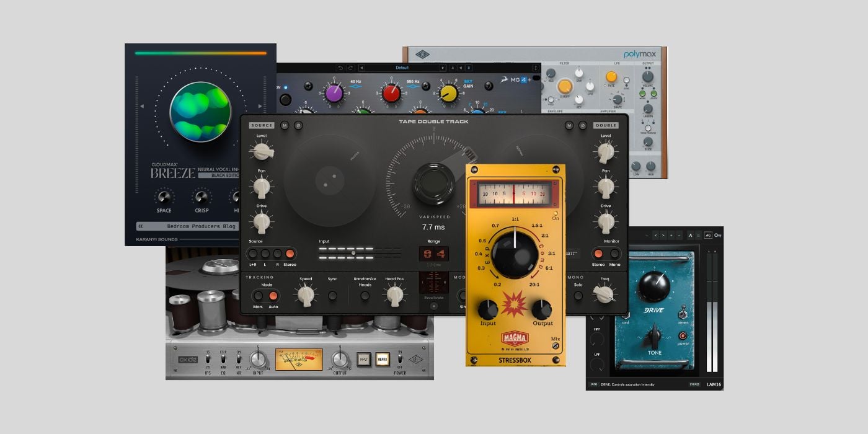Click the next preset arrow beside Default
The height and width of the screenshot is (434, 868).
(443, 68)
